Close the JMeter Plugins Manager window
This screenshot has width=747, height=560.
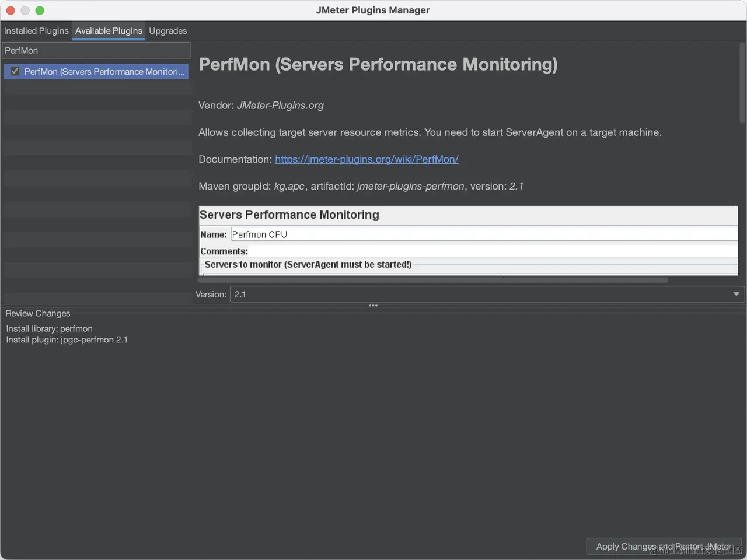pyautogui.click(x=11, y=10)
